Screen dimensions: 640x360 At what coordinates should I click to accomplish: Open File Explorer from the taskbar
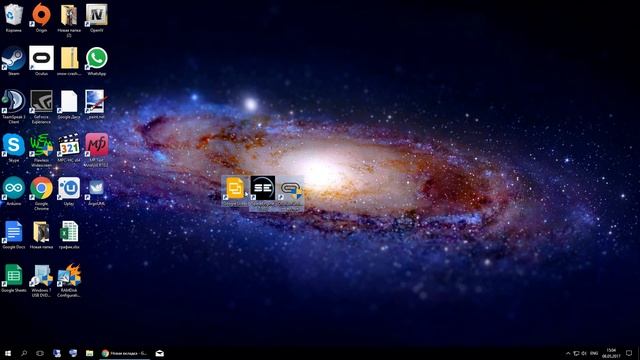(89, 353)
